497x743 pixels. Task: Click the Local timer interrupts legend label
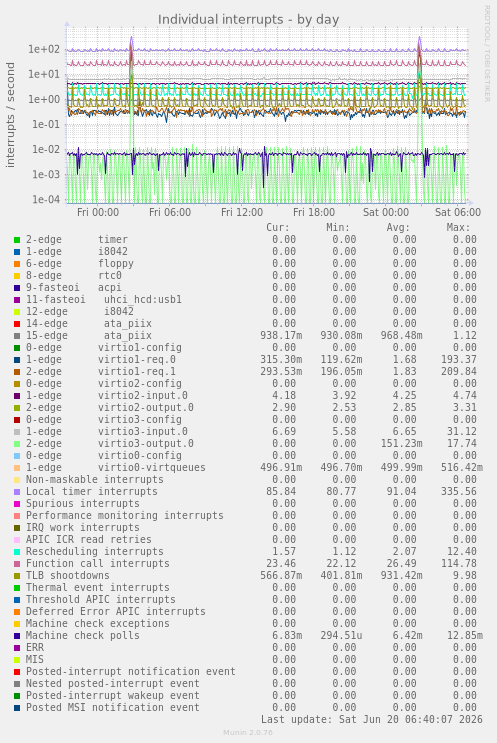point(91,492)
